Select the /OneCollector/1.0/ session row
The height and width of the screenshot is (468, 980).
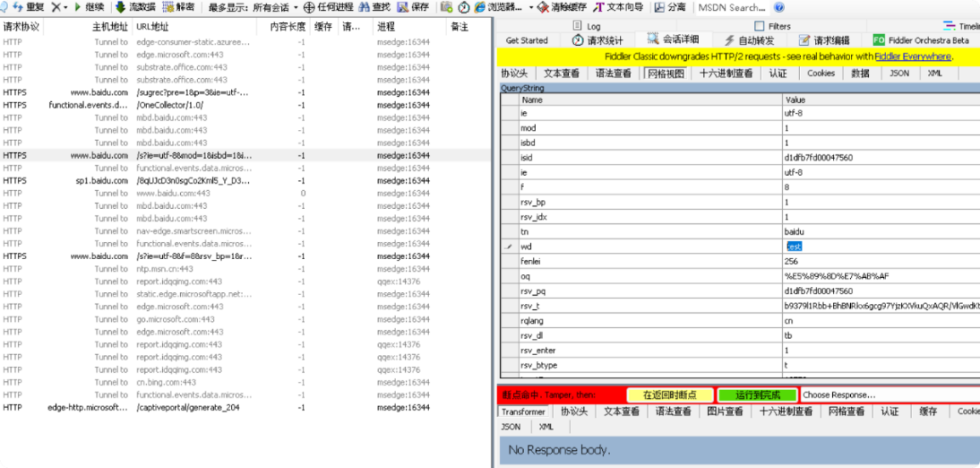245,105
